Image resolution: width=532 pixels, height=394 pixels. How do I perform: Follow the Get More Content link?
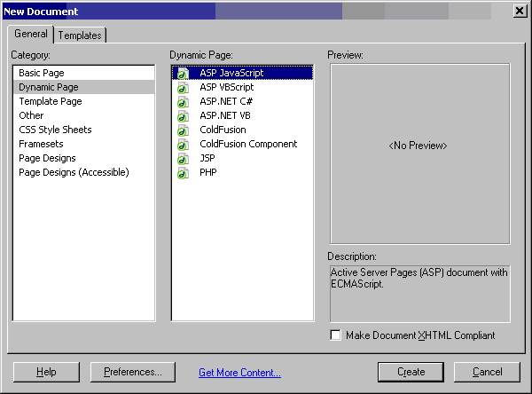coord(239,373)
